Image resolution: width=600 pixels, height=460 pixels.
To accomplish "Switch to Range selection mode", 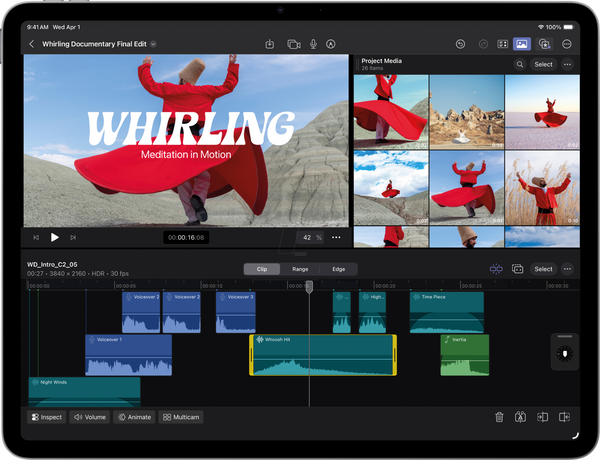I will [300, 269].
